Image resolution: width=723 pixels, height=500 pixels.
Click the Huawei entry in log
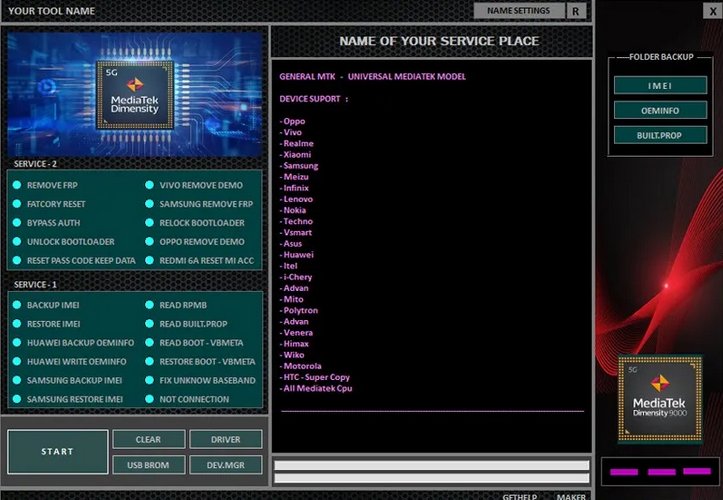[296, 255]
